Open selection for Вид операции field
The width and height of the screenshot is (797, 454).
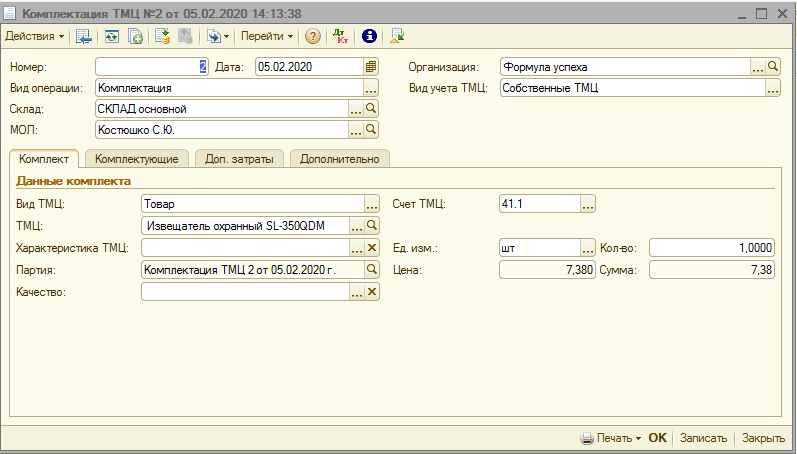[356, 88]
